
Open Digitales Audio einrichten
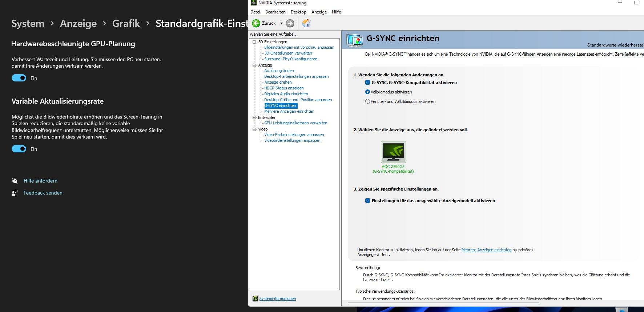pyautogui.click(x=286, y=94)
